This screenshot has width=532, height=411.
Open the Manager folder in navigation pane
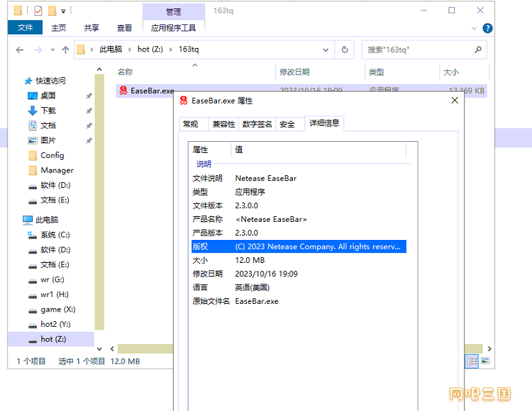click(56, 170)
